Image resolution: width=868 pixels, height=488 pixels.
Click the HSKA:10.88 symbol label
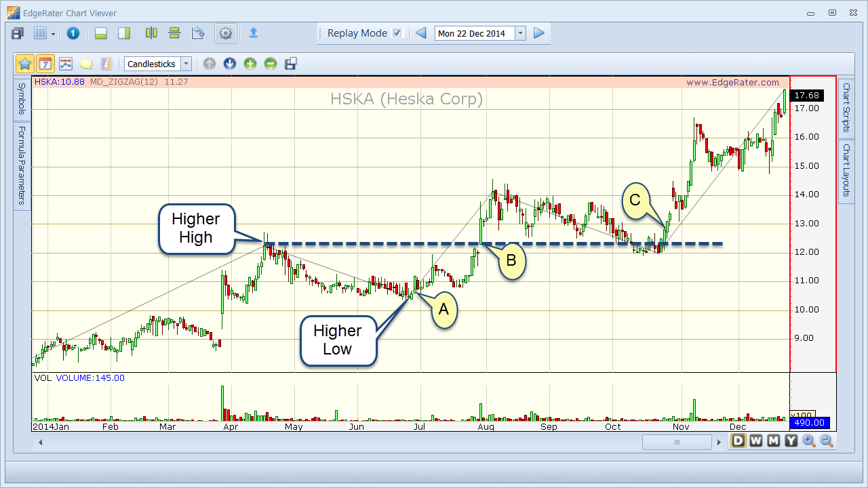(x=60, y=82)
